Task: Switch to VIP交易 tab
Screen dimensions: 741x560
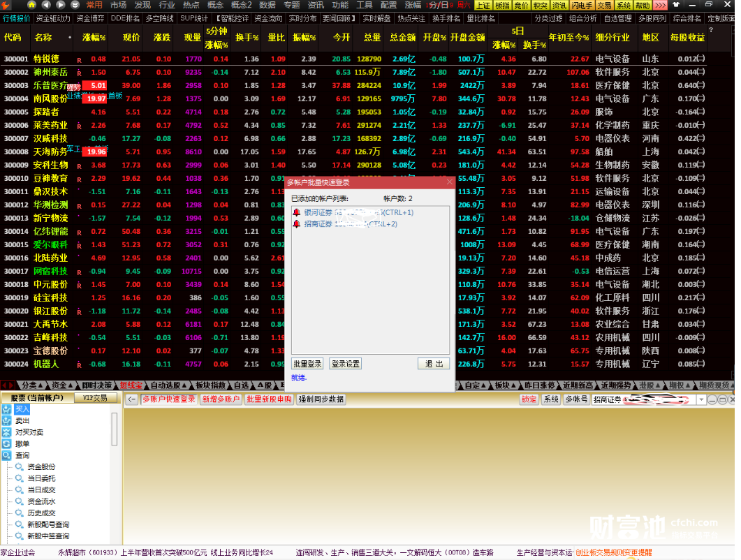Action: click(95, 398)
